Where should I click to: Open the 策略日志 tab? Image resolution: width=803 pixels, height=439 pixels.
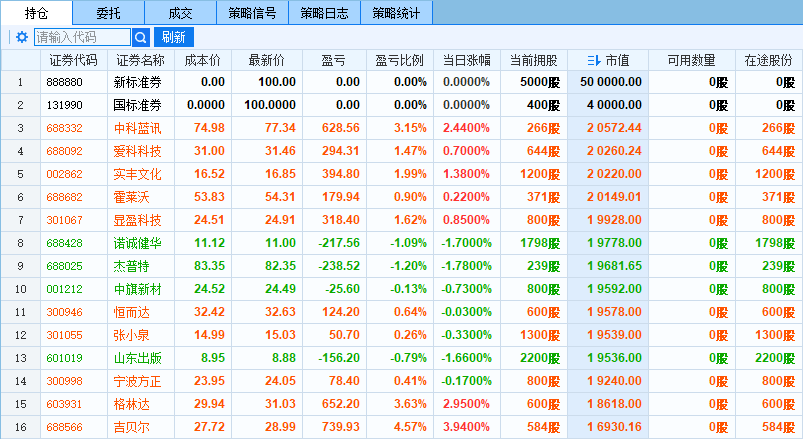tap(325, 13)
